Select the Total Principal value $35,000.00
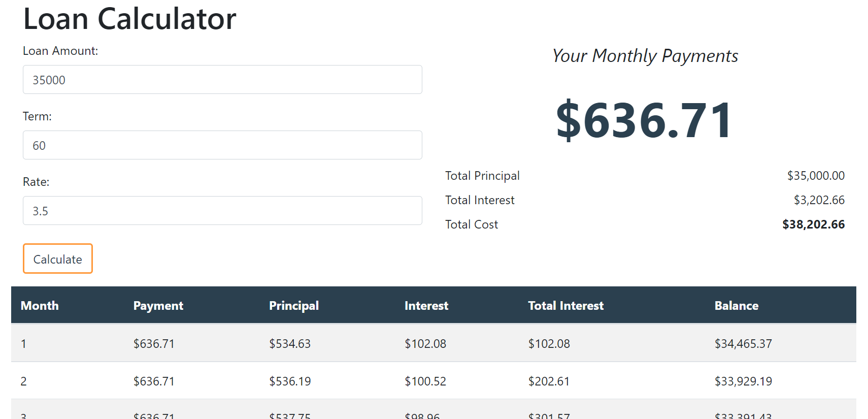Viewport: 868px width, 419px height. coord(815,175)
